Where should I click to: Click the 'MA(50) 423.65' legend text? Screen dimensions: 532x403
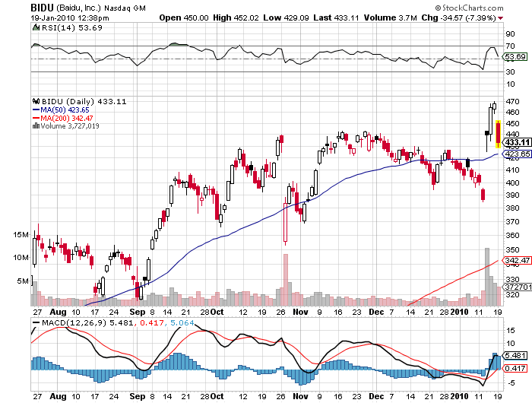65,110
